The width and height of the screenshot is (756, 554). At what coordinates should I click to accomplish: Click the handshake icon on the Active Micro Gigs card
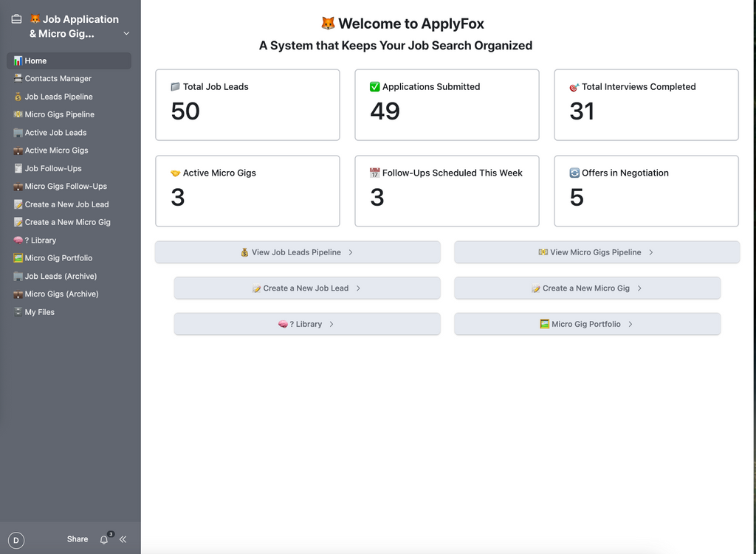pyautogui.click(x=176, y=173)
